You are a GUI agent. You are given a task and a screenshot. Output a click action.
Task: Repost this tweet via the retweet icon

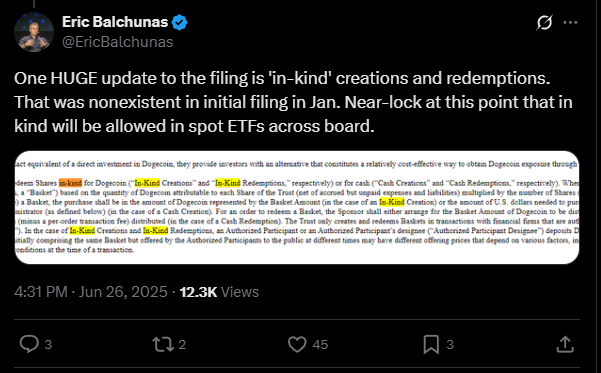coord(163,344)
